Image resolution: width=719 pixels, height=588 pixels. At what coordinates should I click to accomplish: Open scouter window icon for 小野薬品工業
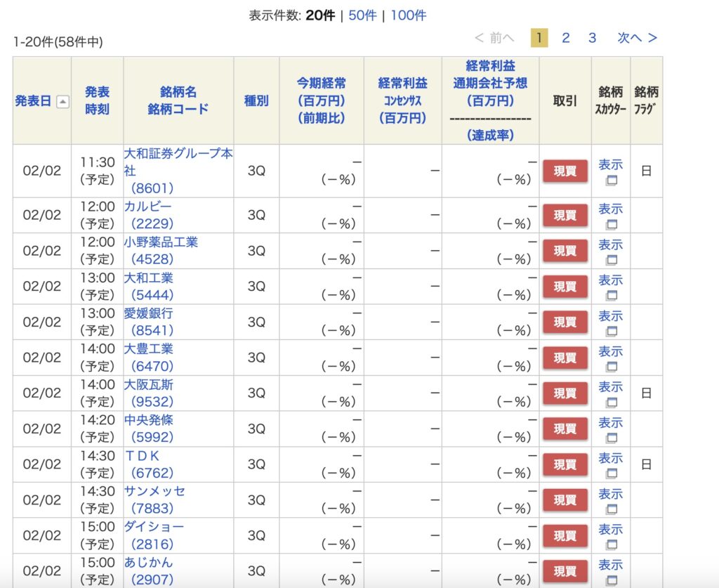click(x=611, y=260)
